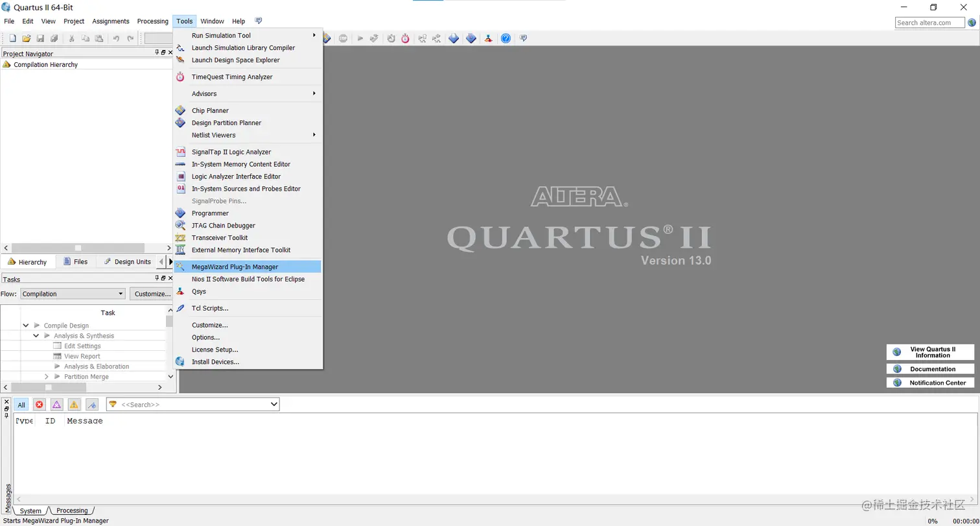980x526 pixels.
Task: Switch to the Files tab
Action: 76,262
